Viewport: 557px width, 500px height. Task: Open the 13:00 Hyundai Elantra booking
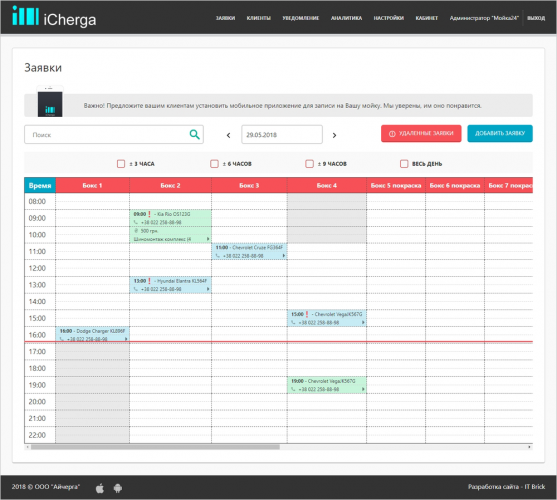pyautogui.click(x=171, y=285)
